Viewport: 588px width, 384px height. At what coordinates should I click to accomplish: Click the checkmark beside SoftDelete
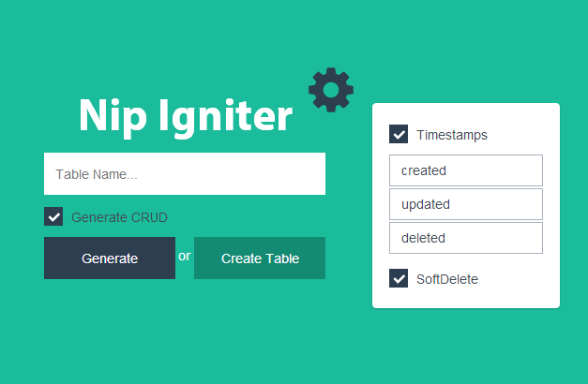coord(399,278)
